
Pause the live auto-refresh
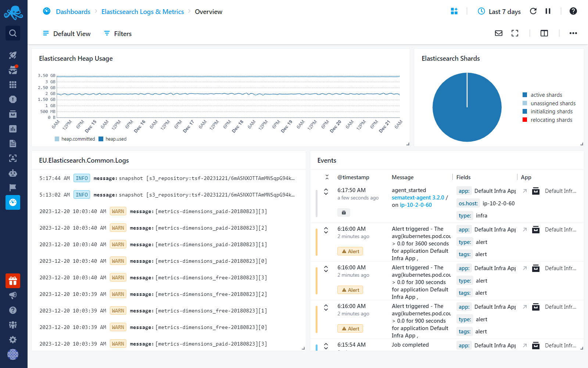coord(548,11)
